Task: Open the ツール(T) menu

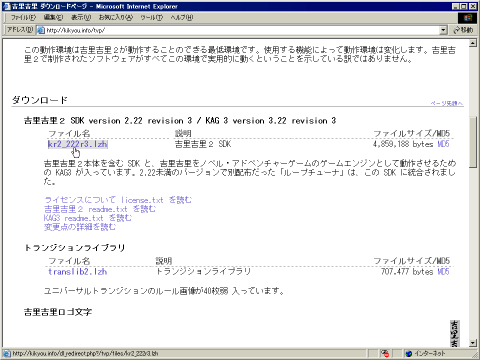Action: click(152, 17)
